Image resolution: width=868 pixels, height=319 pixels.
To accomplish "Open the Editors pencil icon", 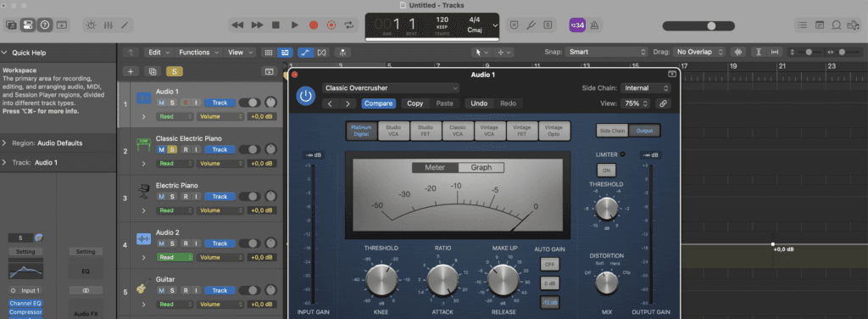I will coord(125,25).
